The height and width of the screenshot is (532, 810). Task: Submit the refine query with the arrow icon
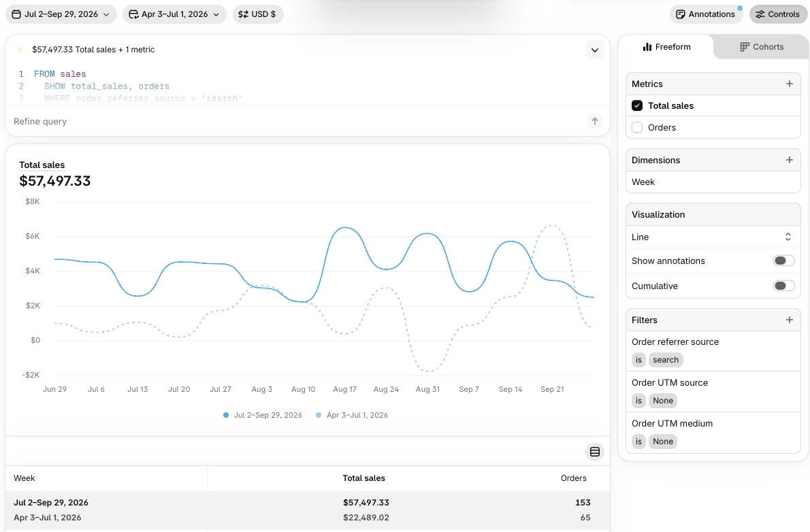click(595, 121)
